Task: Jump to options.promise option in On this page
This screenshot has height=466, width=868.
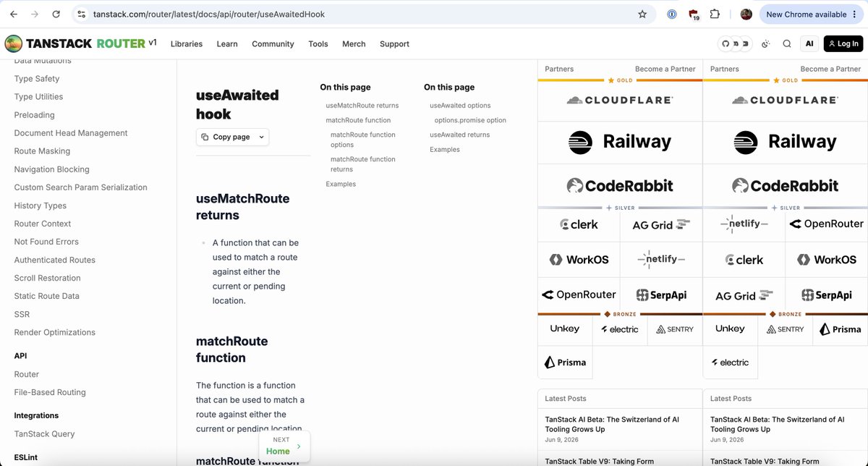Action: [x=470, y=120]
